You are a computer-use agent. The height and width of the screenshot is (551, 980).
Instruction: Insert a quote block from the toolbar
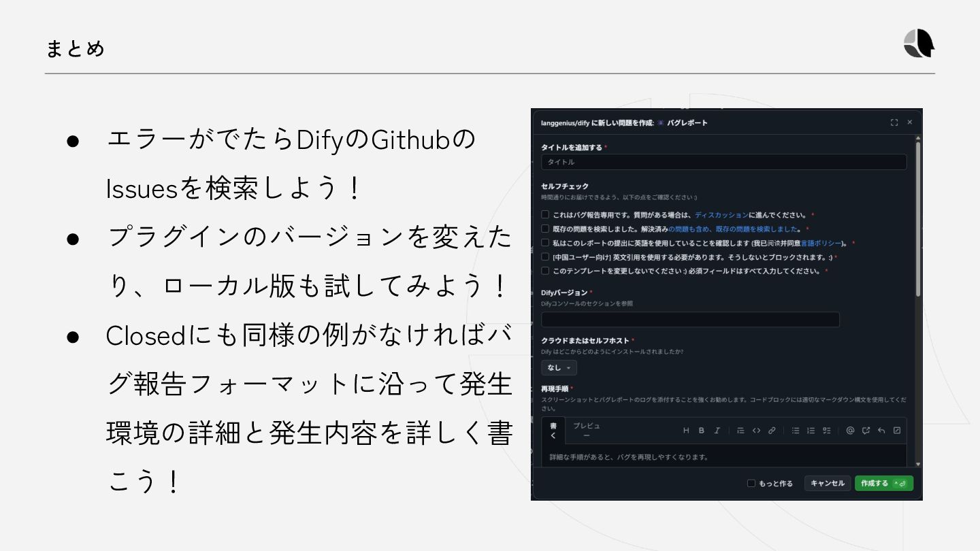tap(740, 431)
